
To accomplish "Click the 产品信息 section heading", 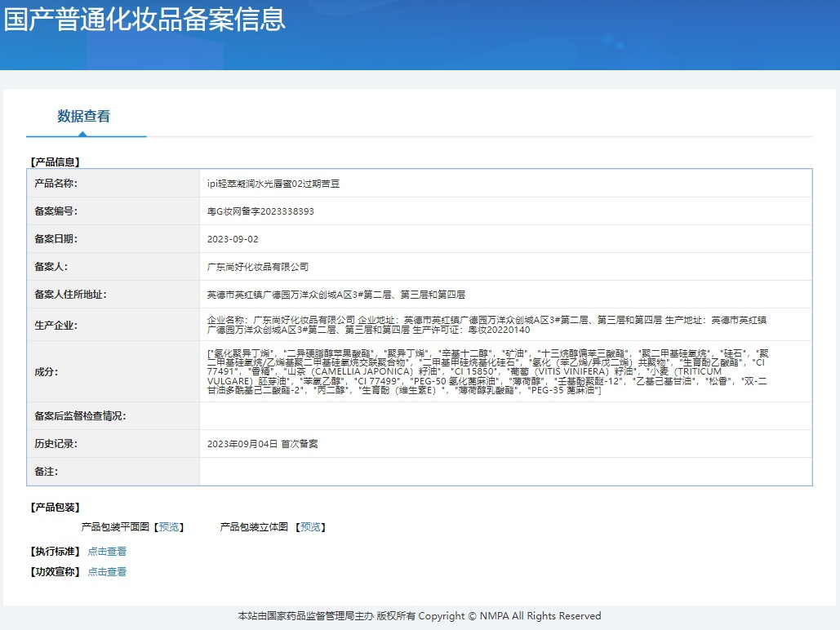I will 56,162.
